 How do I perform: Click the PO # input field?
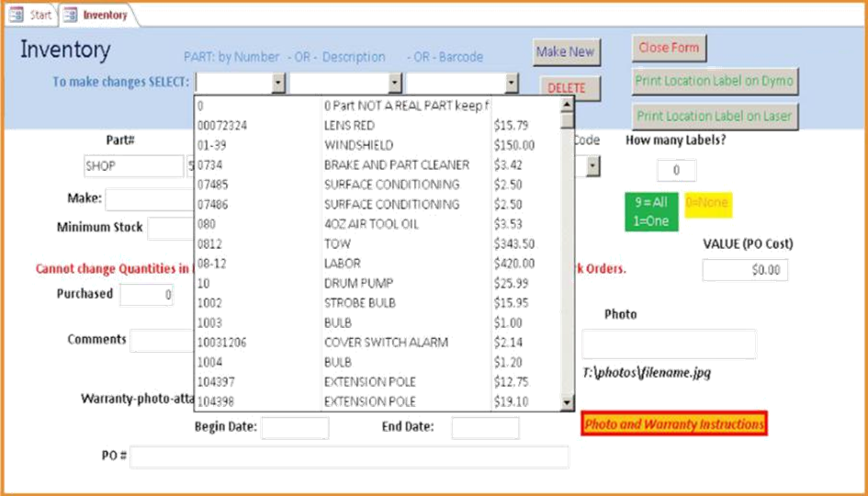coord(349,457)
